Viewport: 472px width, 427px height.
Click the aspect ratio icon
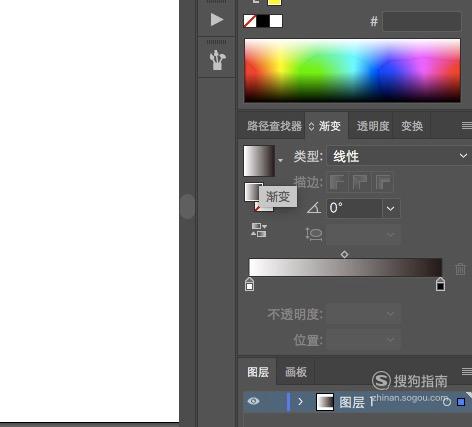tap(314, 234)
